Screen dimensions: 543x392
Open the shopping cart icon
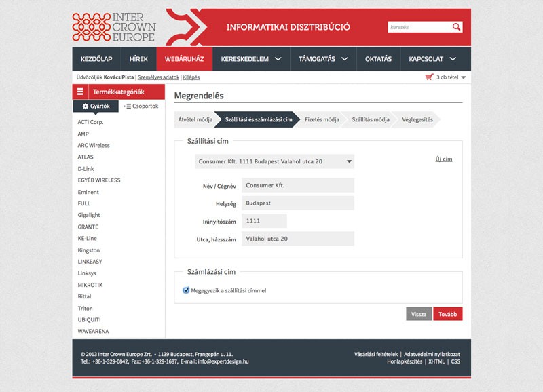point(429,77)
